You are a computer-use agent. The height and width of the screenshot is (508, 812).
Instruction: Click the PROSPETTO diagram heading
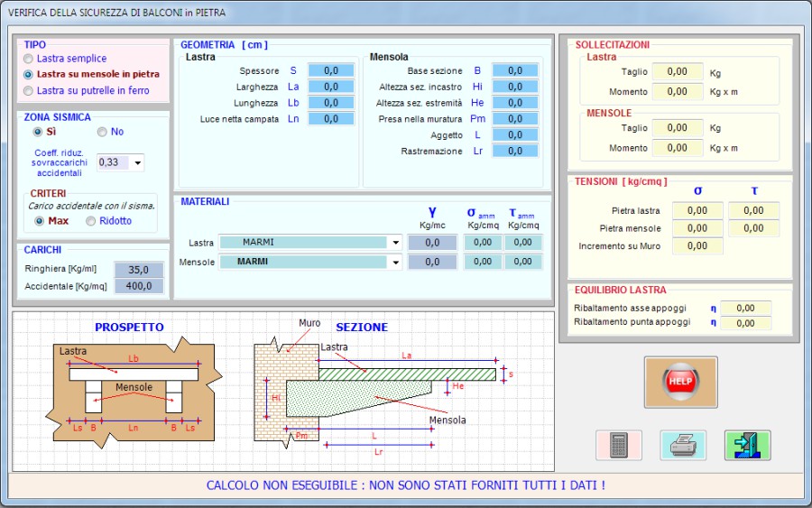pos(129,328)
